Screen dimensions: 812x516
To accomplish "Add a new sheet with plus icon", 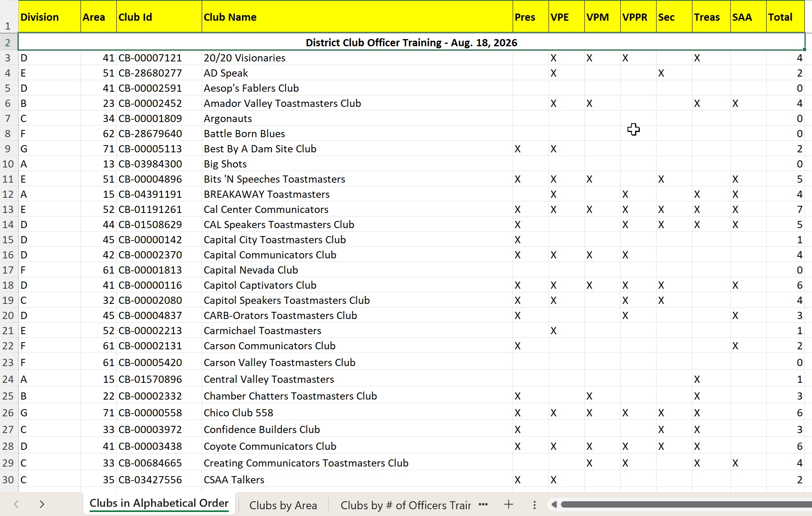I will [508, 504].
